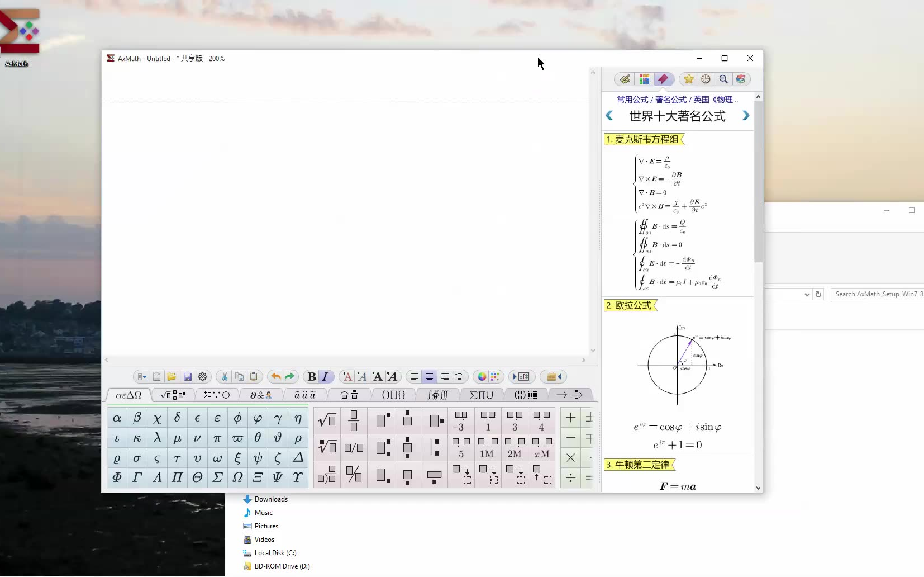The height and width of the screenshot is (577, 924).
Task: Open the formula library books icon
Action: point(741,79)
